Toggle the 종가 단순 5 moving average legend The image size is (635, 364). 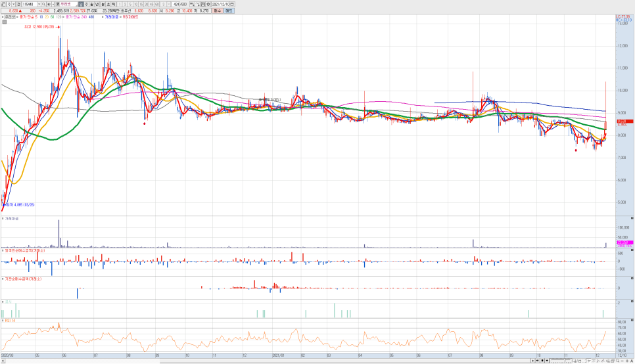point(17,17)
